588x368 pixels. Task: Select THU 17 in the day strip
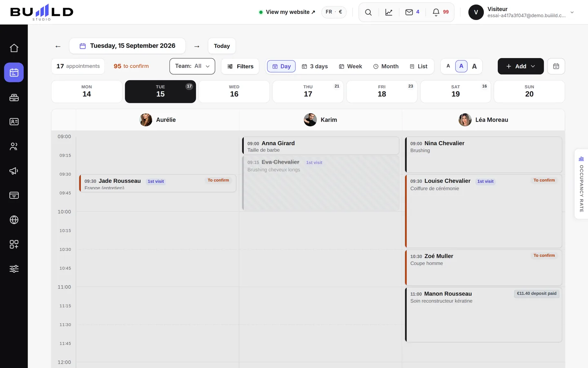[x=308, y=92]
